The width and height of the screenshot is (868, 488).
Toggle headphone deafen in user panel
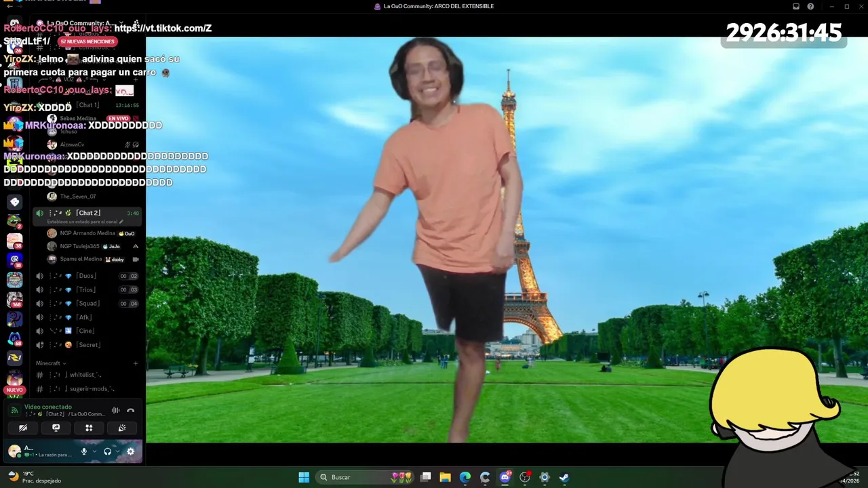[x=107, y=451]
